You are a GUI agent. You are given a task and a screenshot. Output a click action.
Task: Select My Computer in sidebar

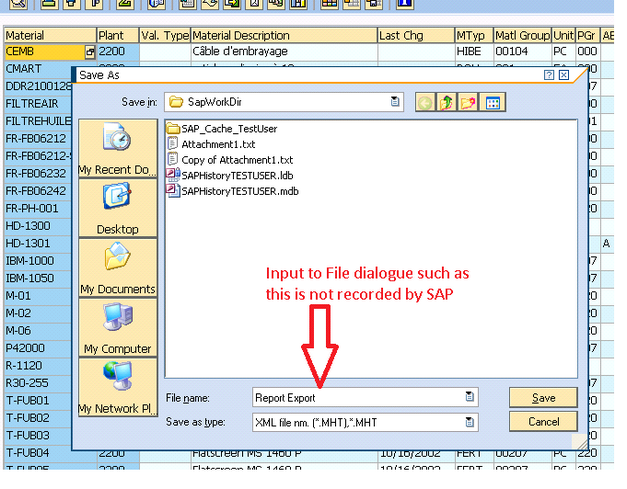pos(118,328)
